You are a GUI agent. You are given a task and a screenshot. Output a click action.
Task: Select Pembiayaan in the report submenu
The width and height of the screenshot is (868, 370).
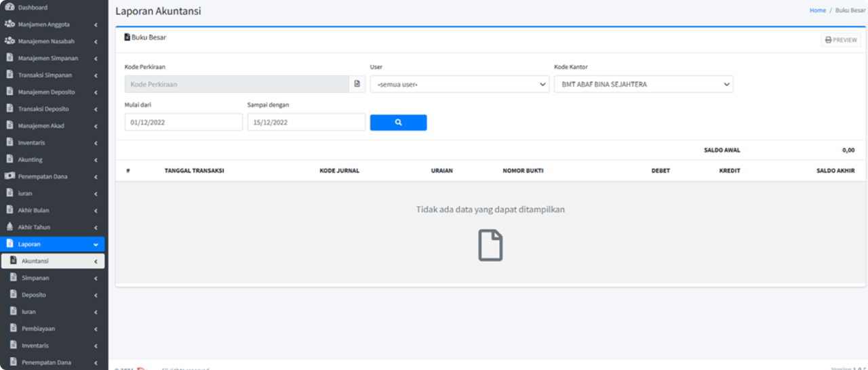pyautogui.click(x=38, y=329)
